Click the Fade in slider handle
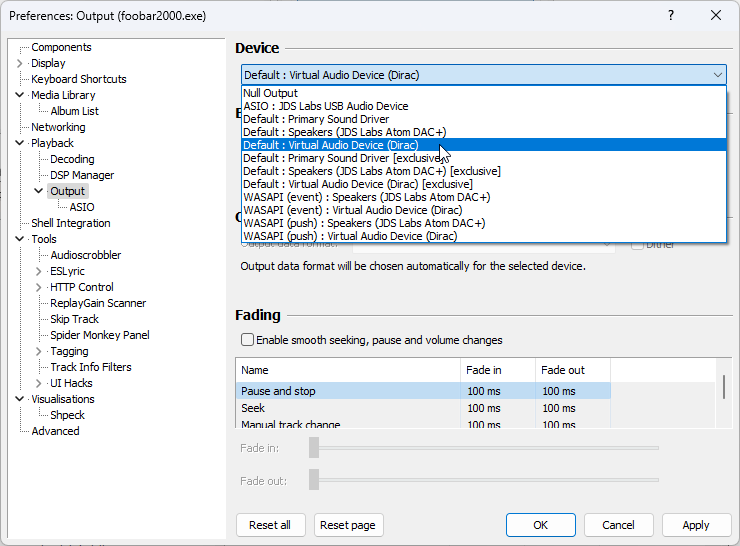Viewport: 740px width, 546px height. tap(314, 447)
